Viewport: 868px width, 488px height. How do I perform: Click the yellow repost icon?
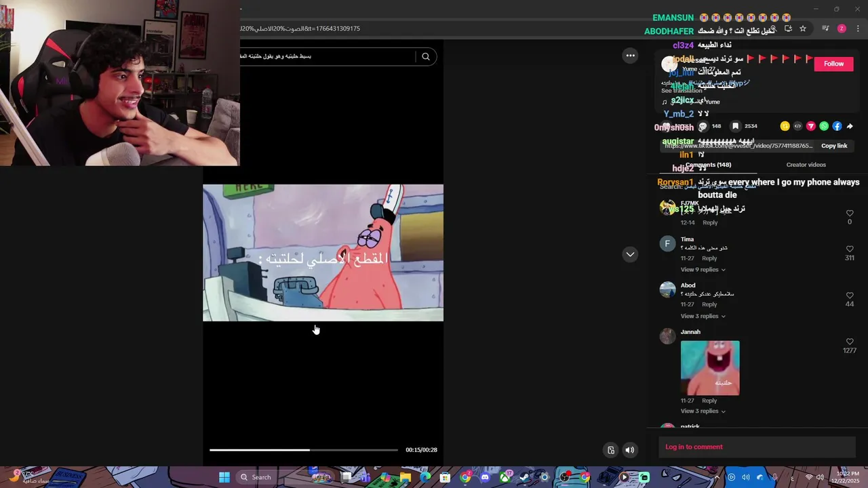[785, 126]
